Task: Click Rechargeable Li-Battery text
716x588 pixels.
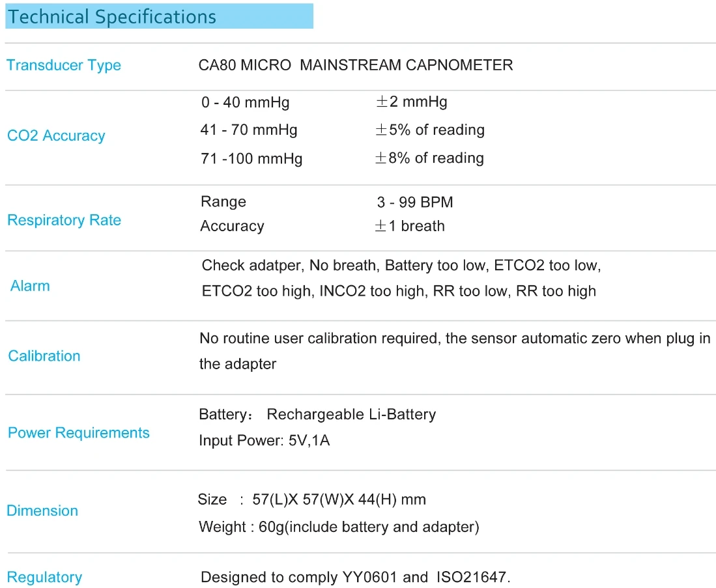Action: pos(351,415)
